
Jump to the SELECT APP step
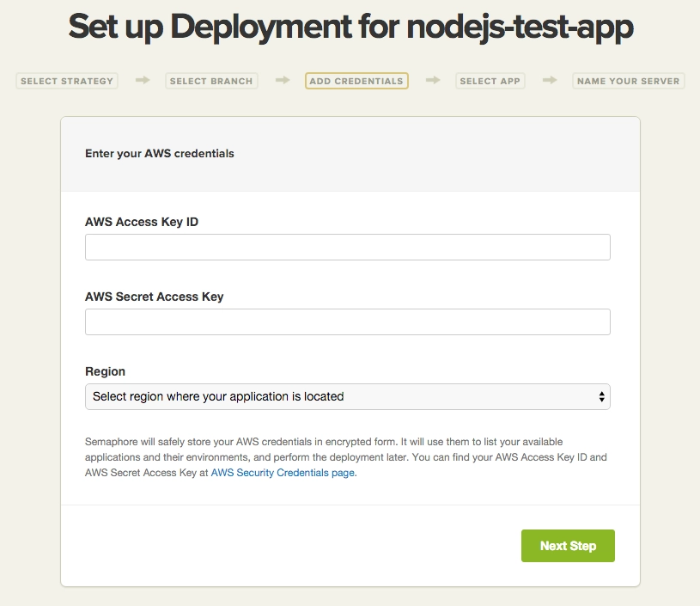(490, 81)
